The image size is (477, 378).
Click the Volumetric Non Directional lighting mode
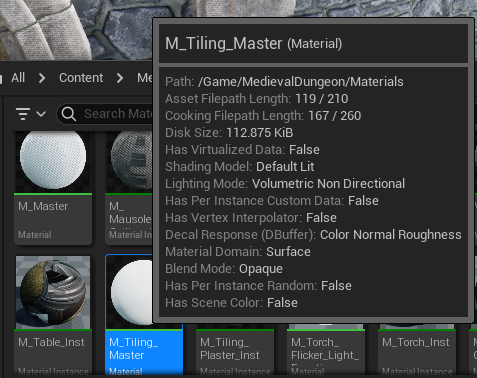coord(328,184)
